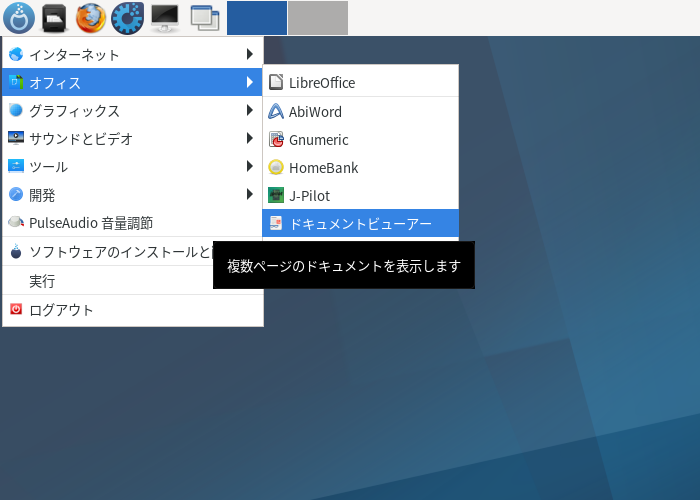Click the monitor show-desktop panel icon
Screen dimensions: 700x500
pos(164,18)
